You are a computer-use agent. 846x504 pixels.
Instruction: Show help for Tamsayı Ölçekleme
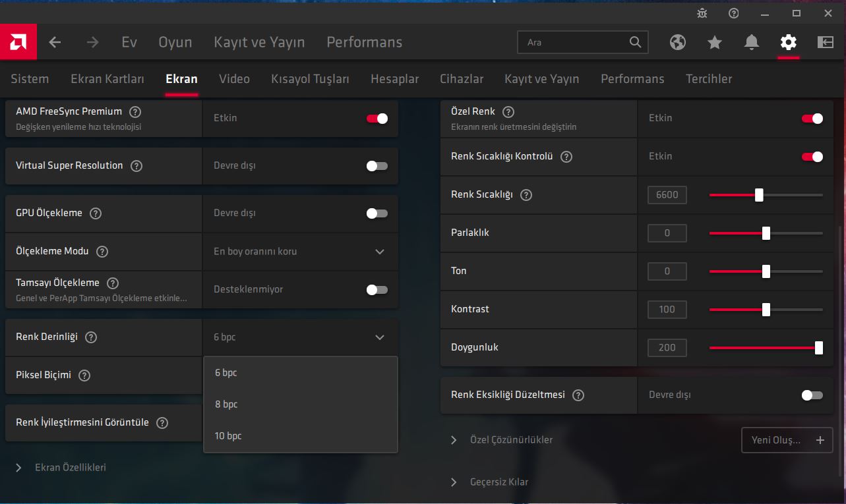(x=113, y=283)
